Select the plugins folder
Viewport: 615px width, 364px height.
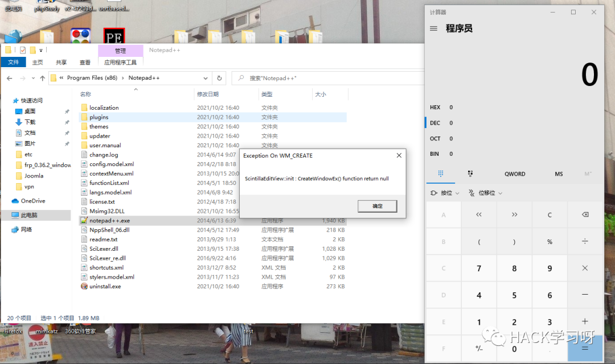pos(212,117)
